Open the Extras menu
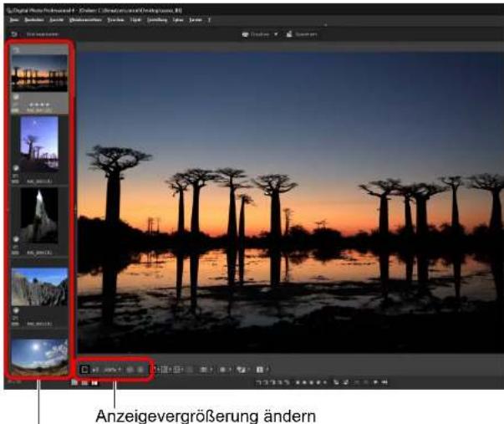 click(178, 20)
